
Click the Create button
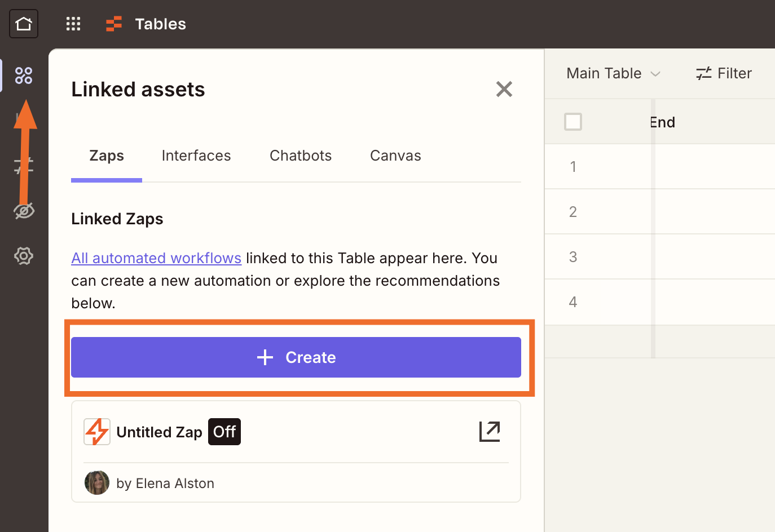click(x=296, y=357)
